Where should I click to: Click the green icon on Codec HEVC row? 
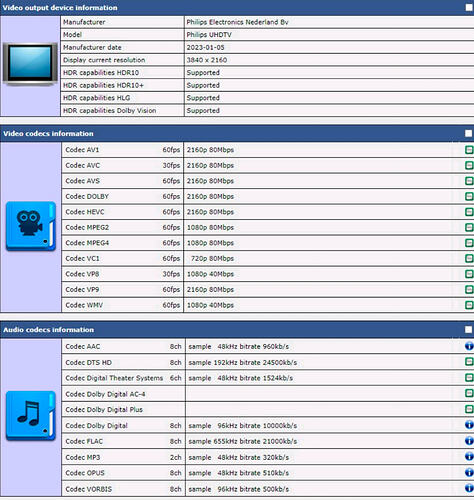[x=469, y=212]
